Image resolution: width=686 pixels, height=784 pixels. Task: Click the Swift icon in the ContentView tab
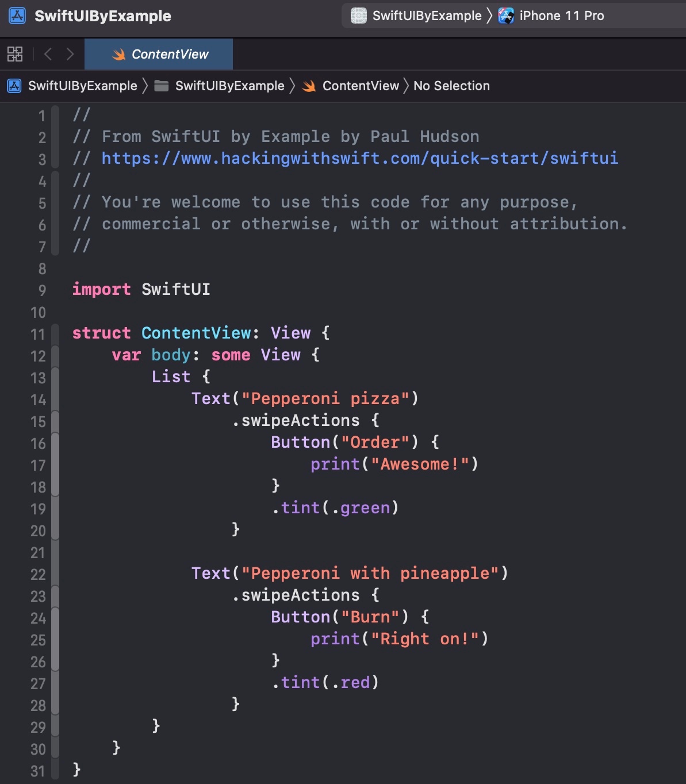(119, 55)
